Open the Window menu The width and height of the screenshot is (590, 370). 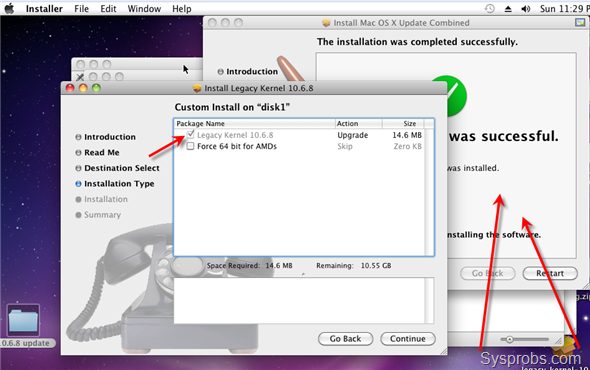tap(144, 9)
